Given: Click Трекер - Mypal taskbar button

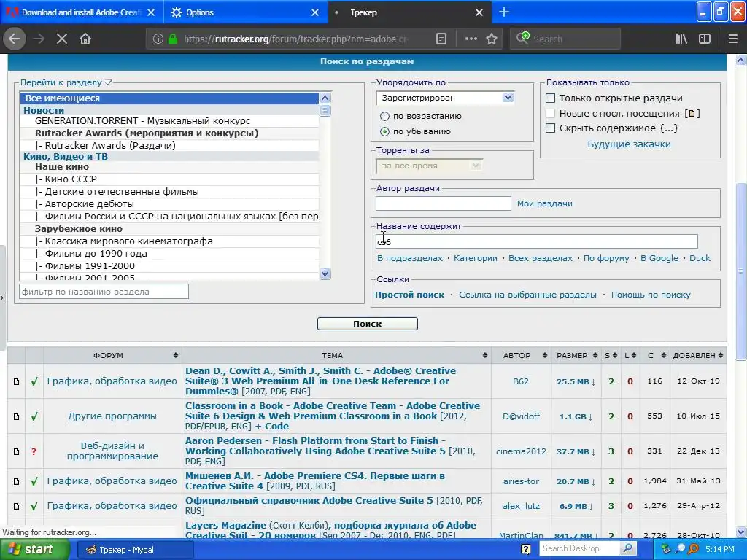Looking at the screenshot, I should click(135, 550).
